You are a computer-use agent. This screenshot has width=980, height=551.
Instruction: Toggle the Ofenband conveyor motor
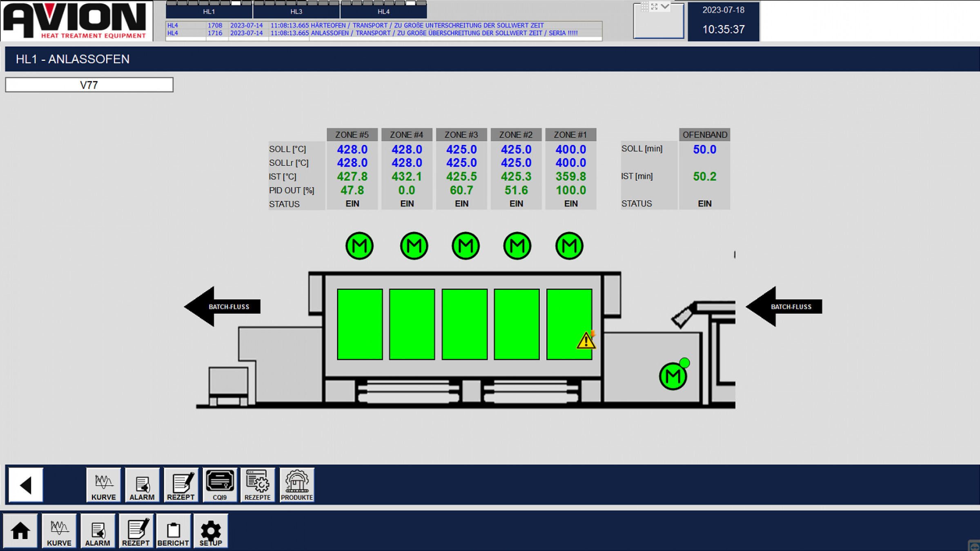coord(673,376)
